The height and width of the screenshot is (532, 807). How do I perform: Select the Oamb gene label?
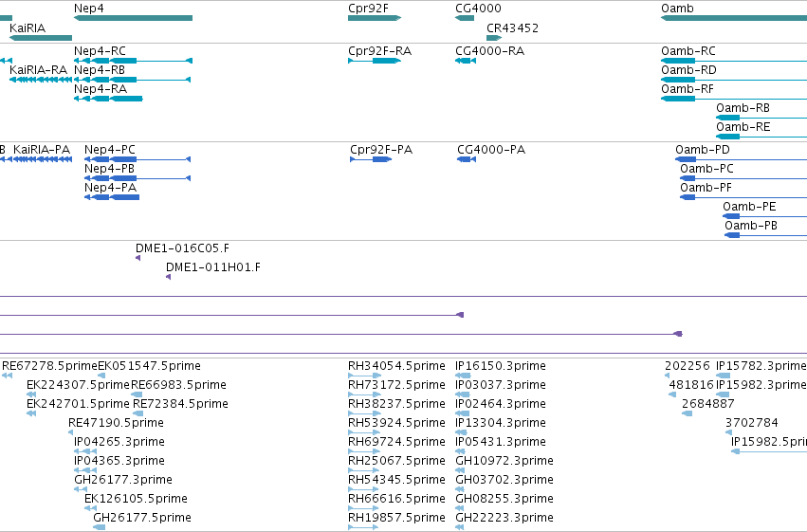click(677, 9)
